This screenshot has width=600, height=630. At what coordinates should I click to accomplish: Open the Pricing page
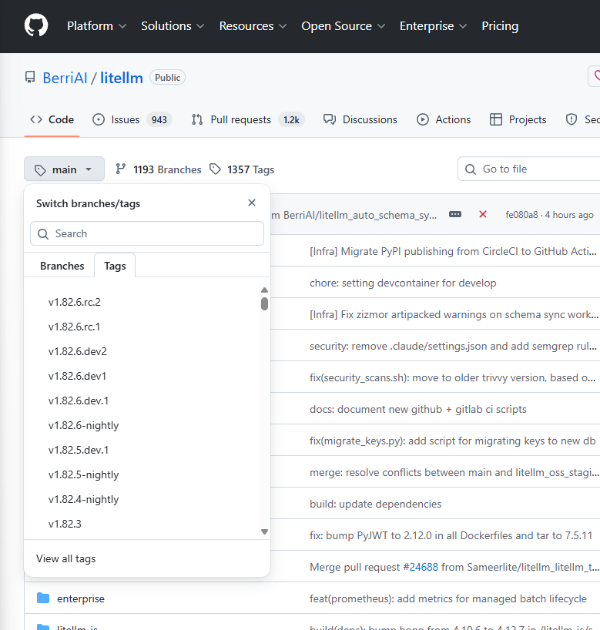pos(500,26)
